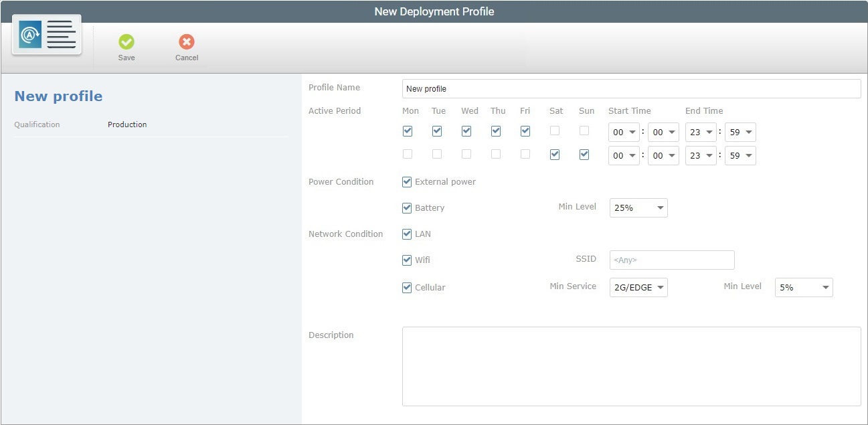The image size is (868, 425).
Task: Enable Saturday in the first schedule row
Action: (555, 131)
